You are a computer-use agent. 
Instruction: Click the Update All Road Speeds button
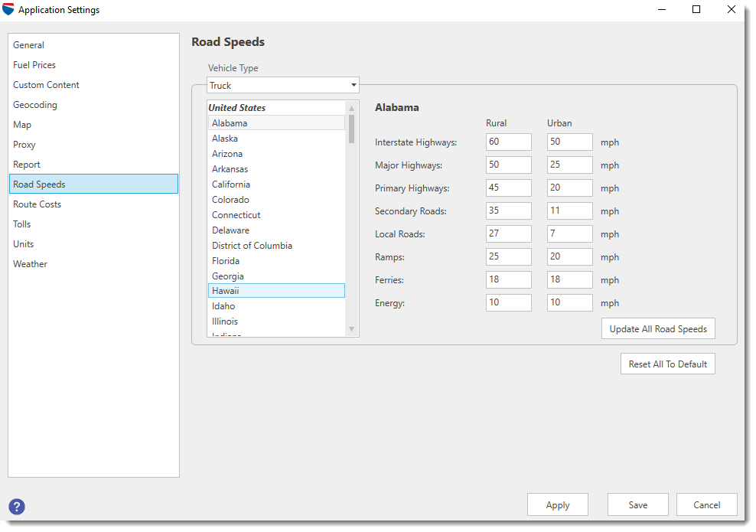click(658, 329)
